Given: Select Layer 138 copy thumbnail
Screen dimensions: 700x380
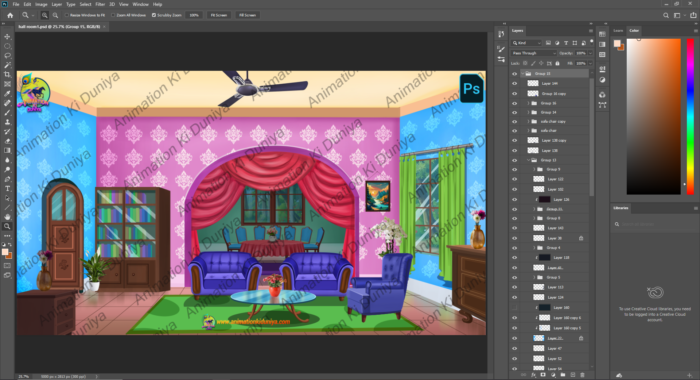Looking at the screenshot, I should pyautogui.click(x=533, y=141).
